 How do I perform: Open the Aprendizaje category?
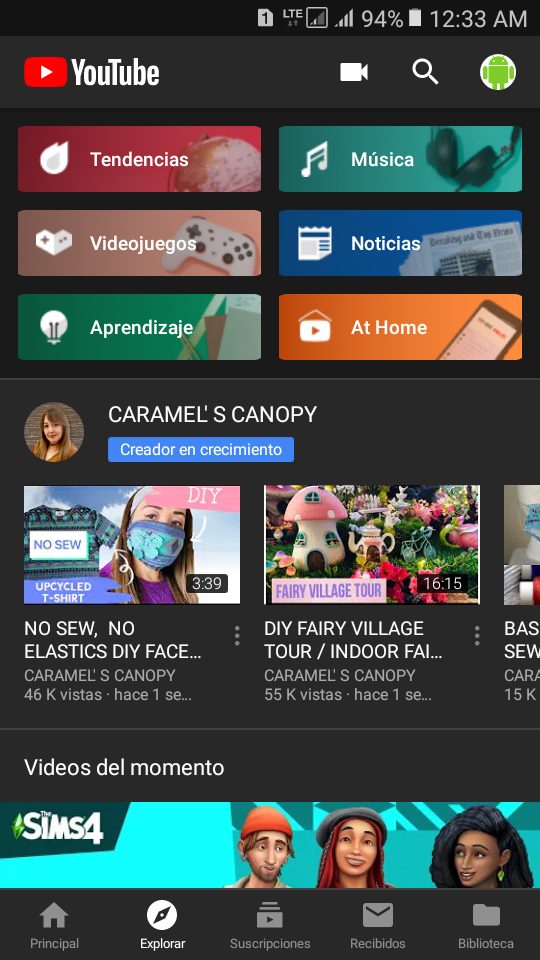point(140,327)
